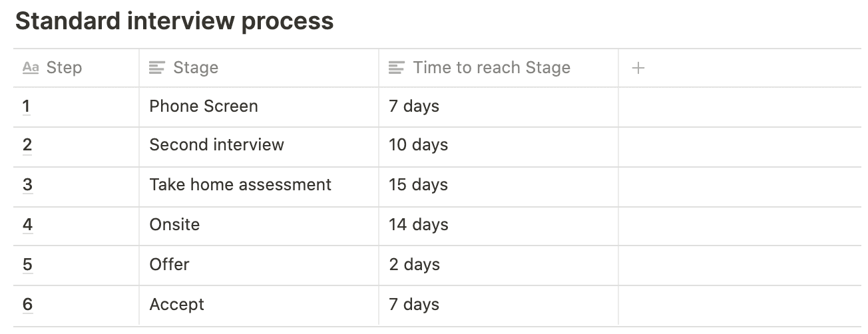Click the 2 days time cell
Viewport: 868px width, 334px height.
tap(499, 265)
